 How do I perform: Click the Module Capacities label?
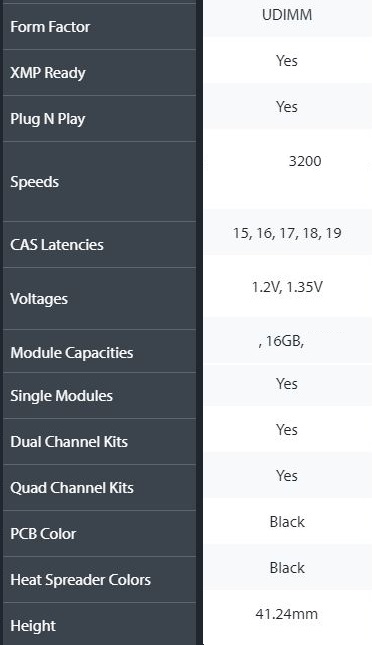(72, 353)
